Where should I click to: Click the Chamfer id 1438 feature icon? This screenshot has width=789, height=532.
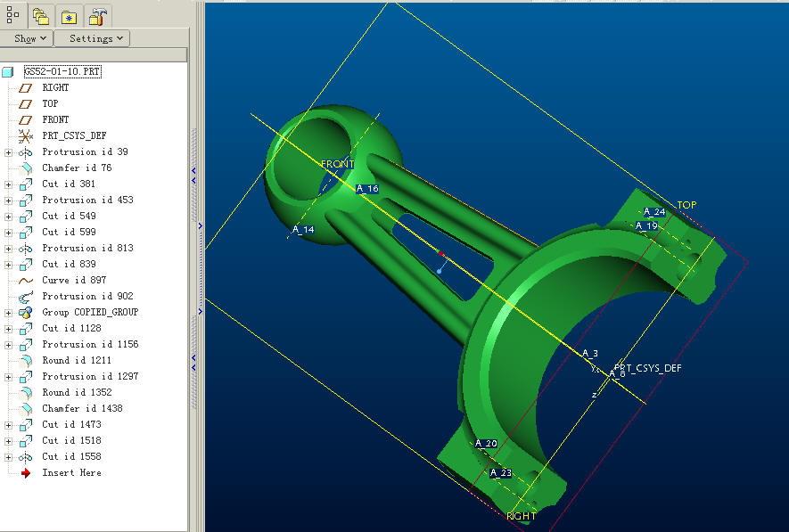[x=26, y=409]
